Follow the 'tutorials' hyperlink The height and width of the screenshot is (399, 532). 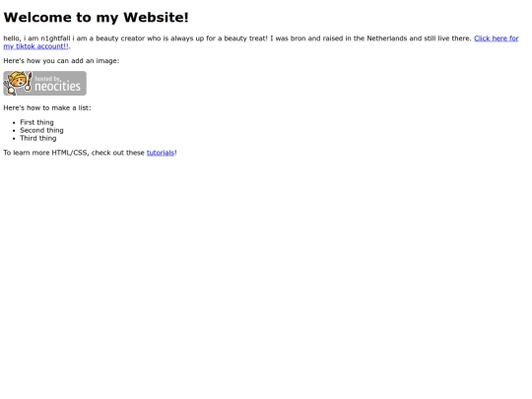point(161,153)
